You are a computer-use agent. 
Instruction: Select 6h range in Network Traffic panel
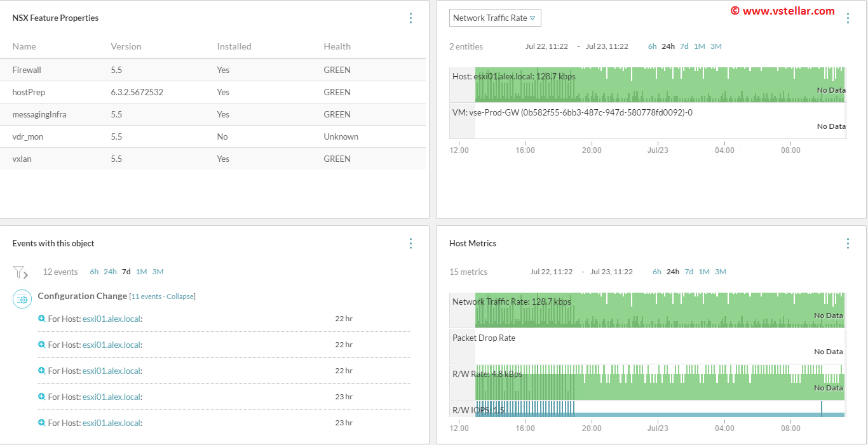[652, 46]
